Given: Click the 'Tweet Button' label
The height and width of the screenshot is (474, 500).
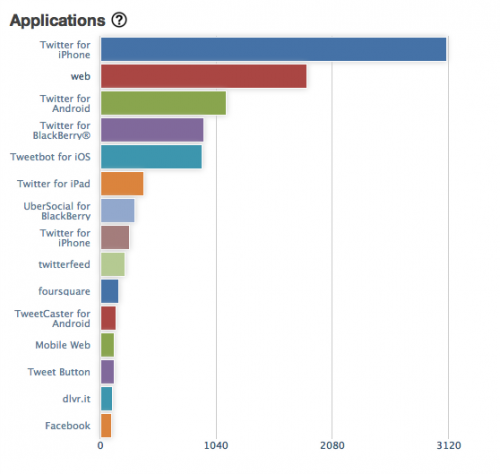Looking at the screenshot, I should [59, 372].
